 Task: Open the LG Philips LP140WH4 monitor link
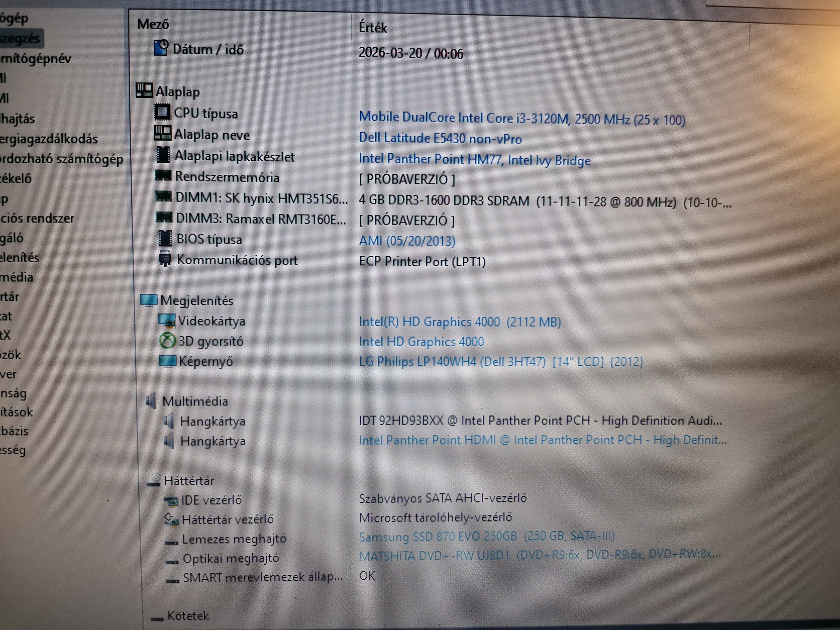coord(501,361)
